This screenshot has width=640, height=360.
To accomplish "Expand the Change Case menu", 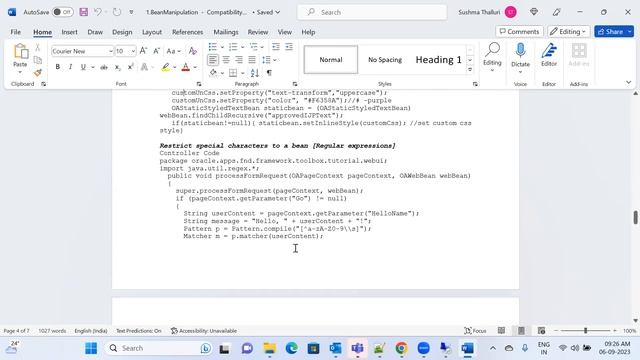I will tap(173, 51).
